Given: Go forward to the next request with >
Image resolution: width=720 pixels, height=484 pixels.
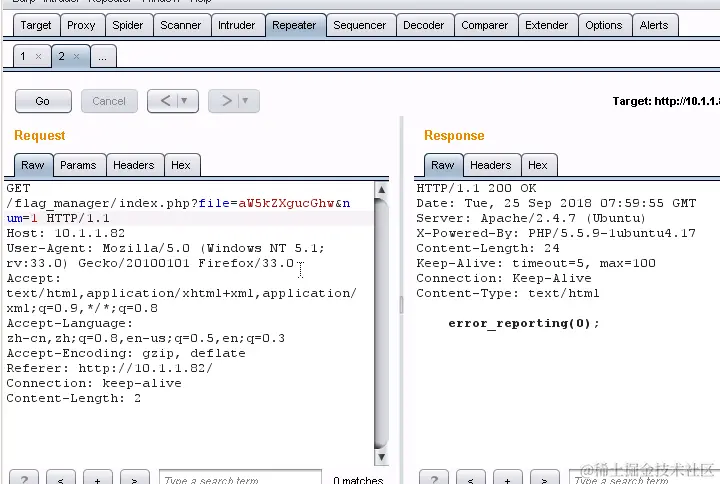Looking at the screenshot, I should (227, 101).
